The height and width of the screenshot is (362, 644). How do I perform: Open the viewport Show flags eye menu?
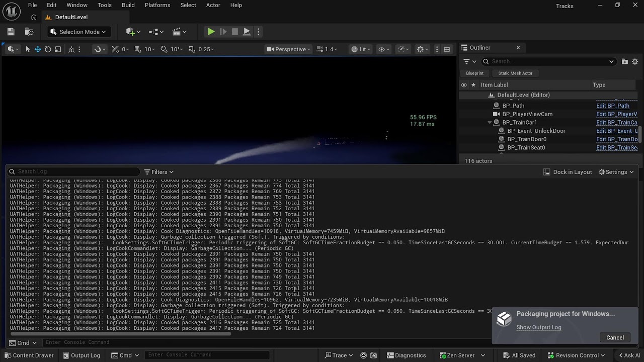point(384,49)
